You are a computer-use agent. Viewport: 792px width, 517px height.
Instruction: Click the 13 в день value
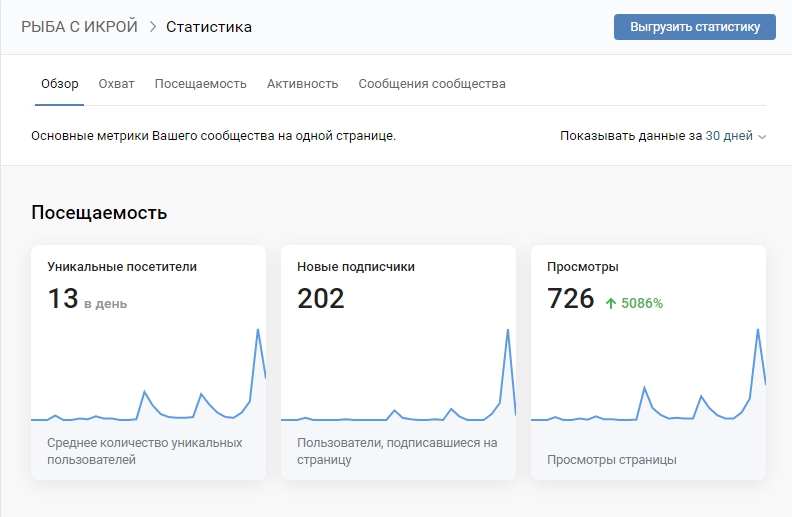pos(87,298)
